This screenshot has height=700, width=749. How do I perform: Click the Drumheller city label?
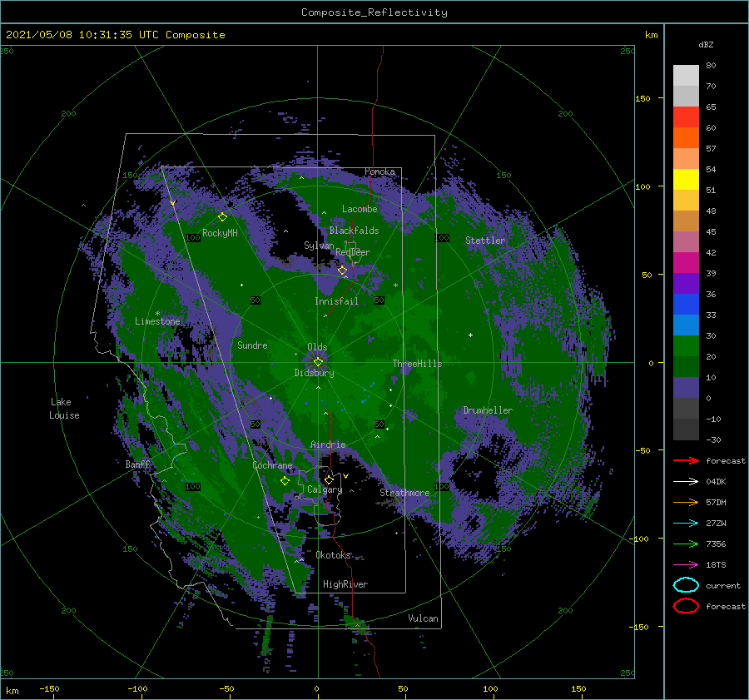point(488,410)
